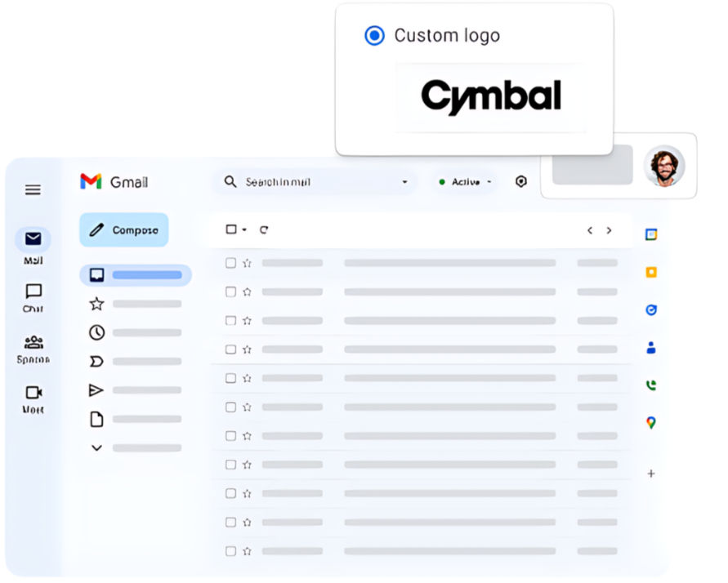Select the Inbox folder icon
The width and height of the screenshot is (728, 583).
tap(96, 274)
